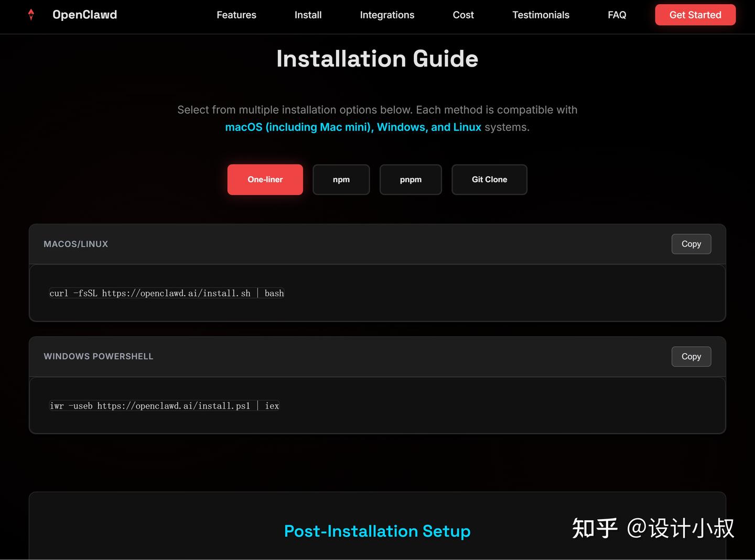The width and height of the screenshot is (755, 560).
Task: Copy the Windows PowerShell install command
Action: point(691,357)
